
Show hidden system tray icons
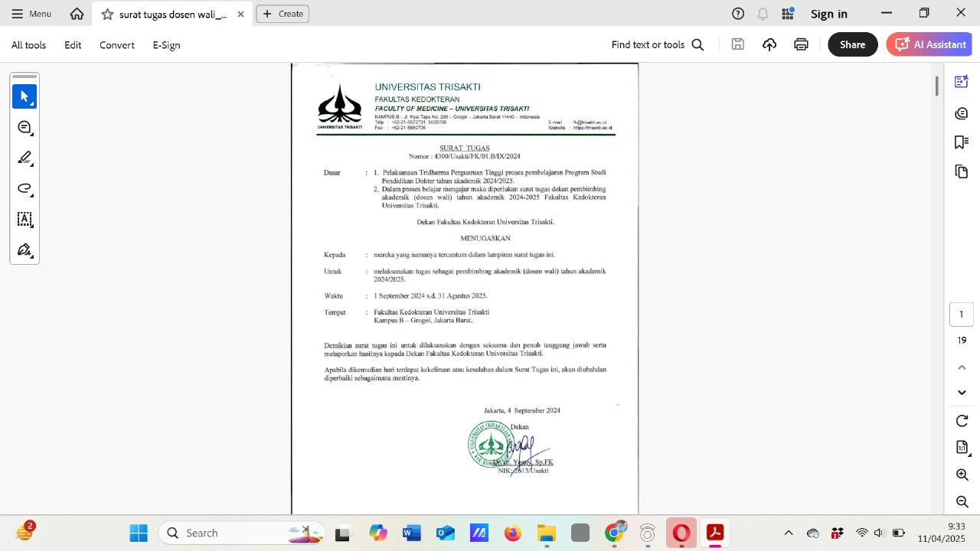coord(789,533)
